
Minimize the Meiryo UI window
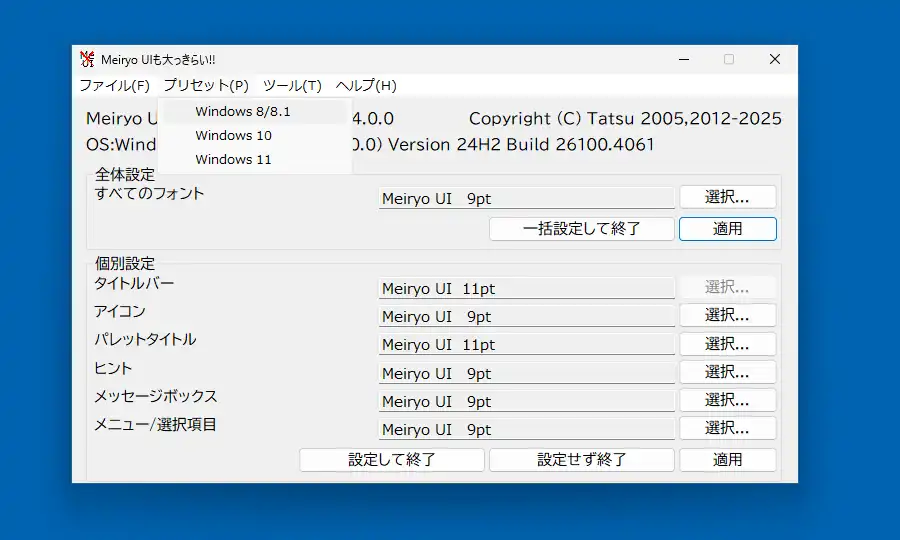(684, 59)
